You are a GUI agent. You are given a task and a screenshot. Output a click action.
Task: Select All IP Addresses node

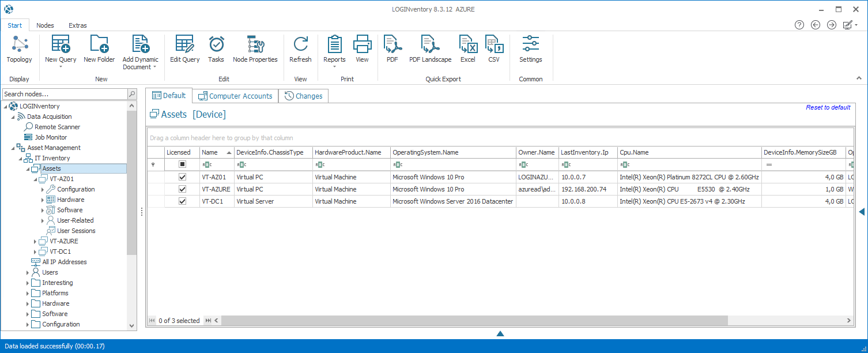[65, 262]
